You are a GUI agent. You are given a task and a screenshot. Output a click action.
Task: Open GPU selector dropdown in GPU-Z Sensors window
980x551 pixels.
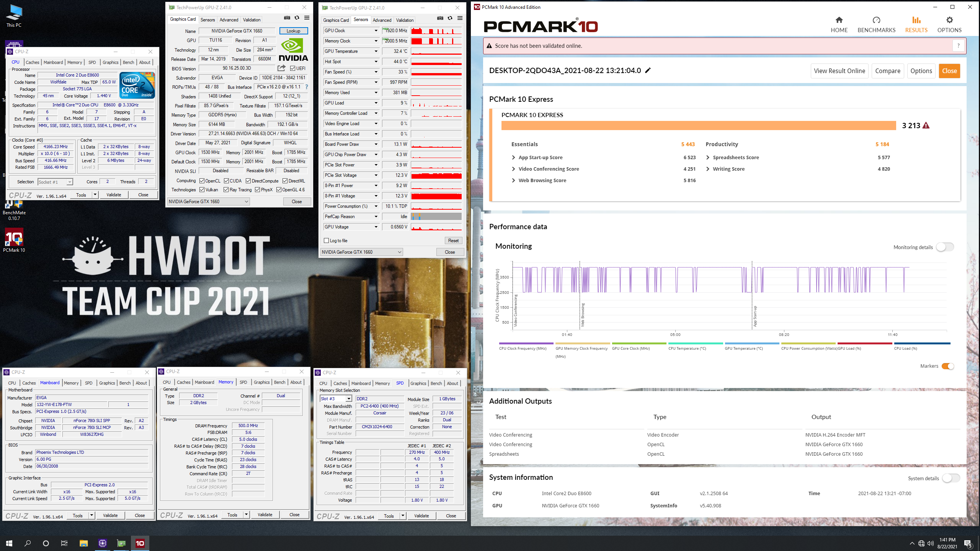361,252
